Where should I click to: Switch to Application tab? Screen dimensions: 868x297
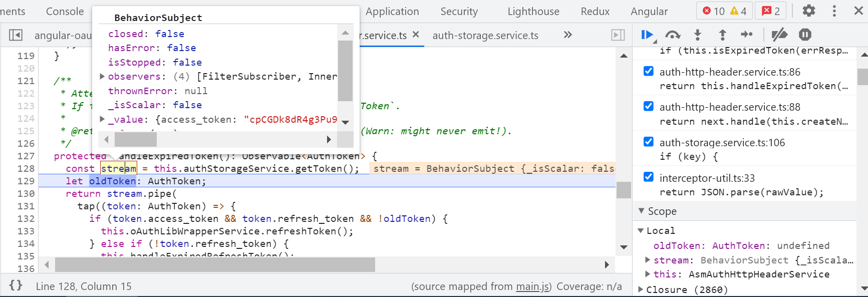[392, 11]
